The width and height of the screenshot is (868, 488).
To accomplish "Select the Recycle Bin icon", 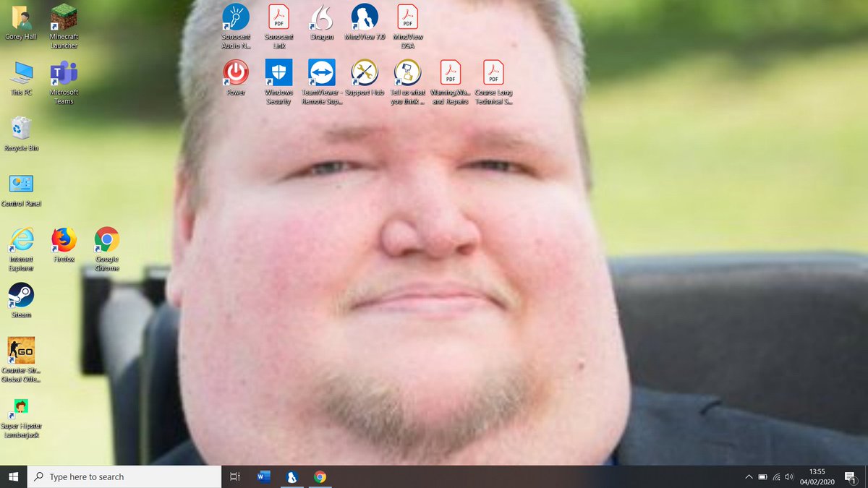I will click(x=21, y=134).
